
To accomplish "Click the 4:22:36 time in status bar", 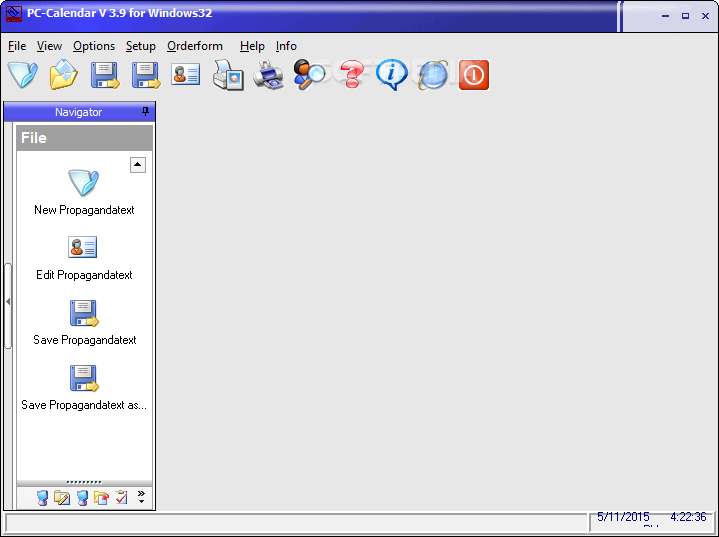I will [688, 517].
